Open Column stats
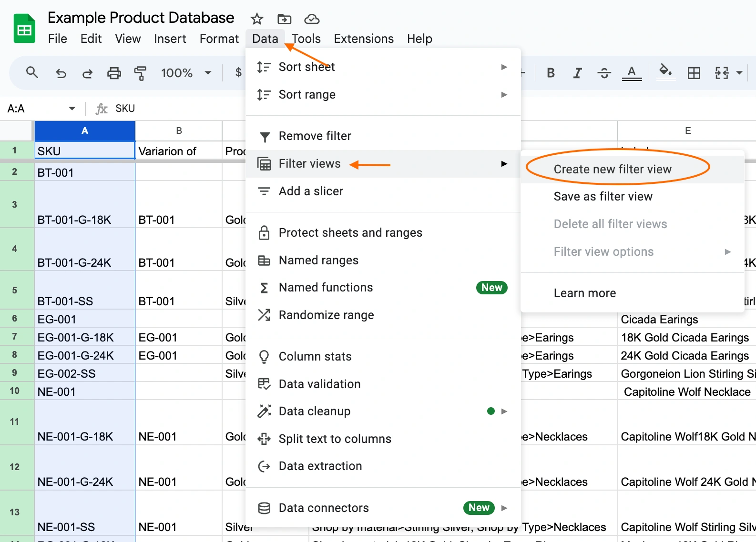The image size is (756, 542). click(383, 356)
